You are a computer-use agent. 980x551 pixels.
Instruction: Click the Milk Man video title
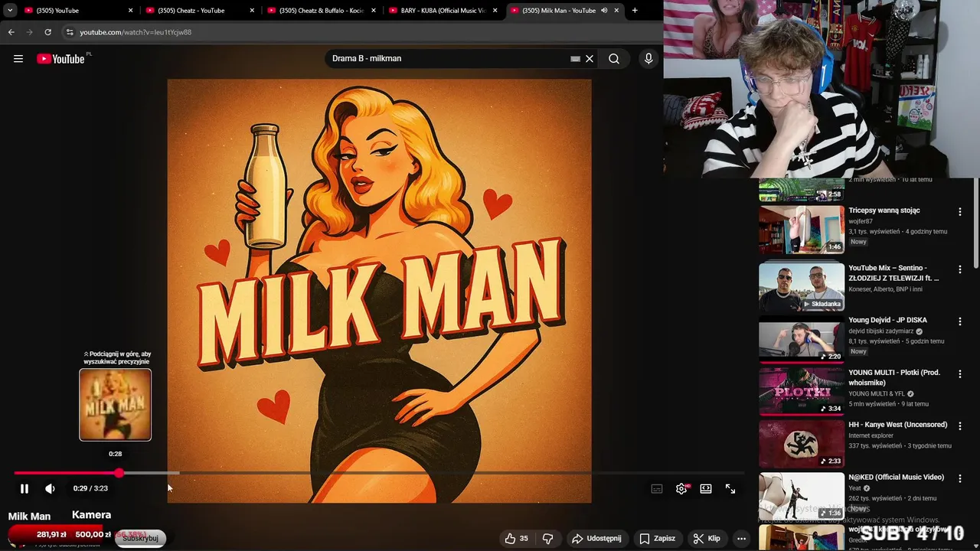click(x=29, y=517)
